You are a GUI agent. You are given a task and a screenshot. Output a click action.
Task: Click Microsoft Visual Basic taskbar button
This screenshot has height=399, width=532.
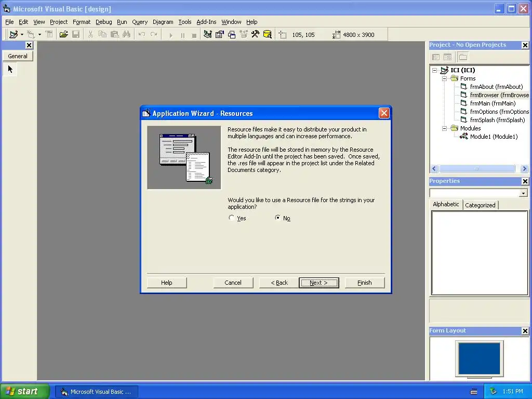(97, 392)
